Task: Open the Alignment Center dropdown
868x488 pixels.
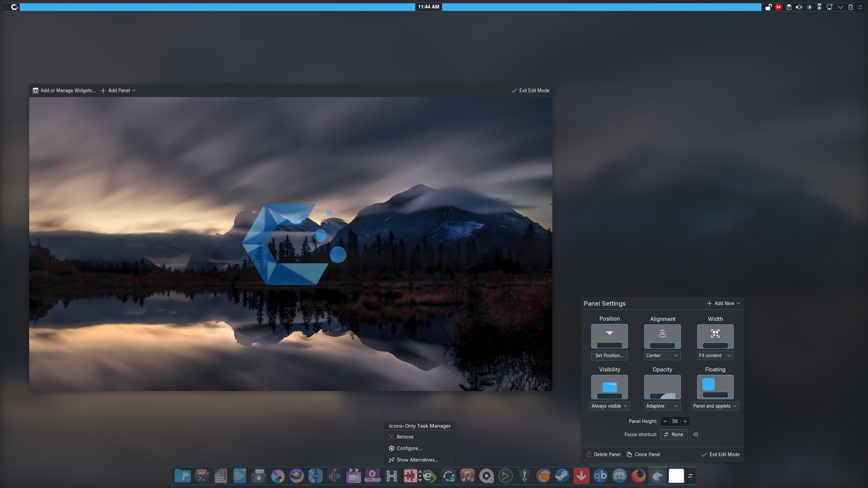Action: pos(662,355)
